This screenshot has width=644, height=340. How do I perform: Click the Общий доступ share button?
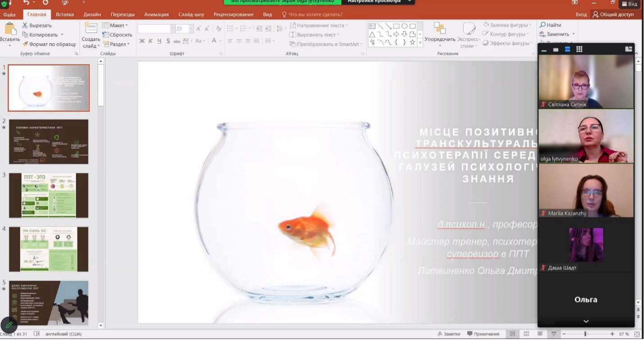click(613, 14)
